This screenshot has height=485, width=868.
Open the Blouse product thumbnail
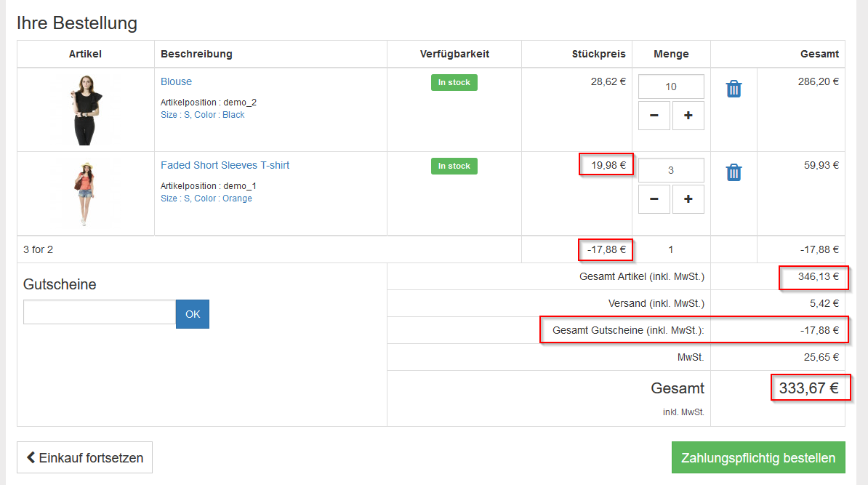tap(85, 110)
